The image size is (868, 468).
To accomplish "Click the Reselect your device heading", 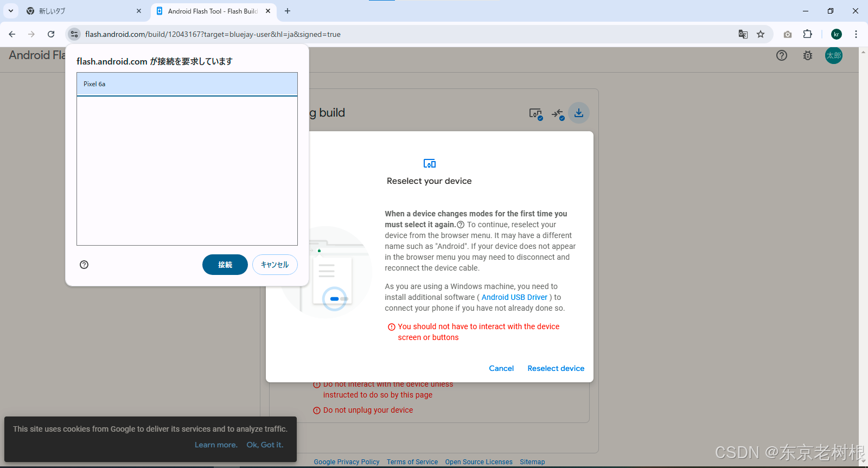I will (429, 181).
